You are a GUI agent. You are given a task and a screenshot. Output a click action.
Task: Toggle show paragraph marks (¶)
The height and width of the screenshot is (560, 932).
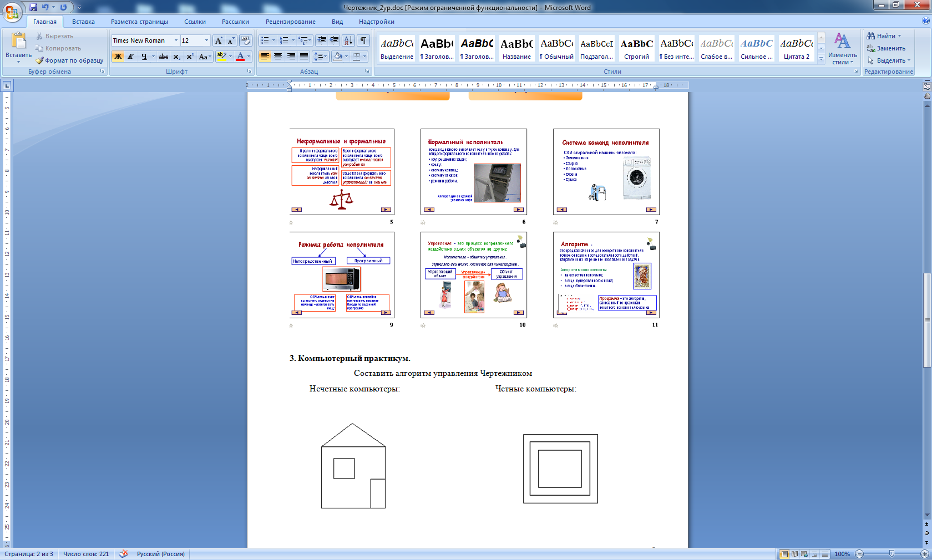pos(363,40)
